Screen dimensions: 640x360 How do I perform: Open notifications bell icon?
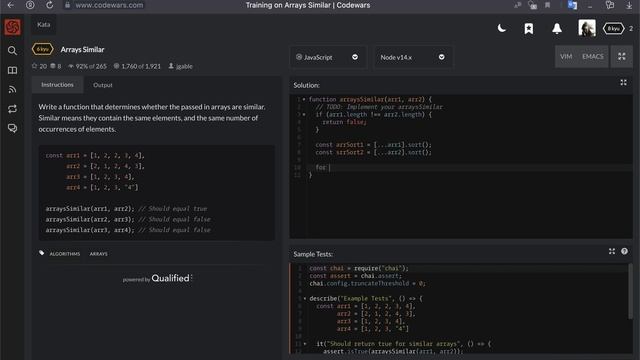[557, 29]
